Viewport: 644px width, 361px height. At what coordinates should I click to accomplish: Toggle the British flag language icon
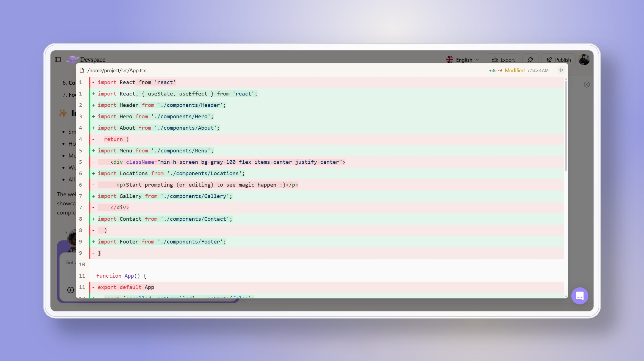(450, 59)
